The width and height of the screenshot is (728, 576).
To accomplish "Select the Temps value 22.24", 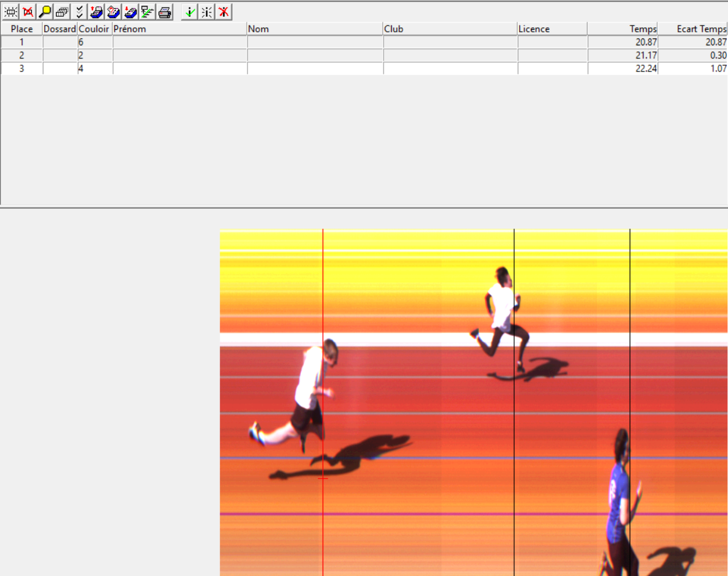I will (622, 69).
